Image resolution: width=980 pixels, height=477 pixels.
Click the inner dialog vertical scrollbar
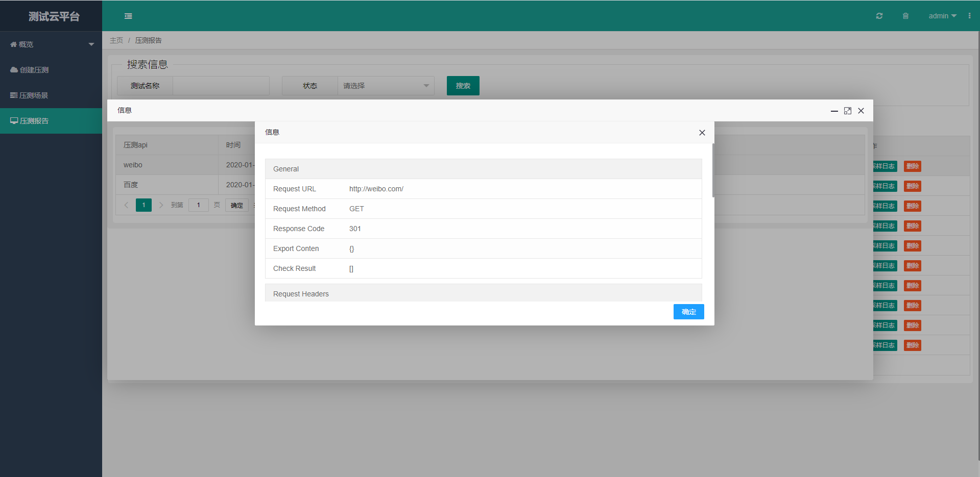[713, 170]
